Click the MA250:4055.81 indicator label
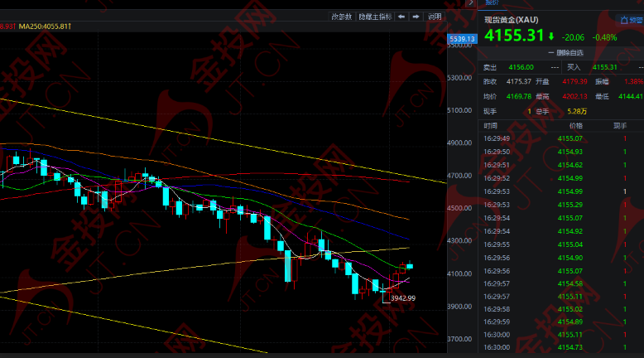Viewport: 644px width, 358px height. click(x=45, y=27)
